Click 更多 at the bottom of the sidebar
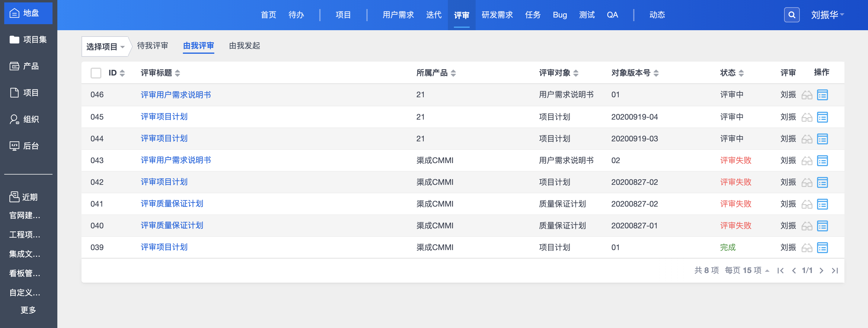Viewport: 868px width, 328px height. [28, 310]
